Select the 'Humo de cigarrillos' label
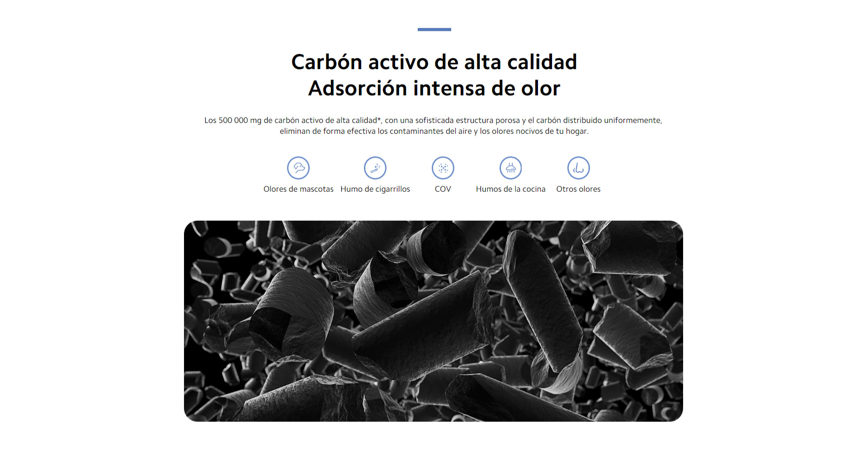 click(x=375, y=189)
